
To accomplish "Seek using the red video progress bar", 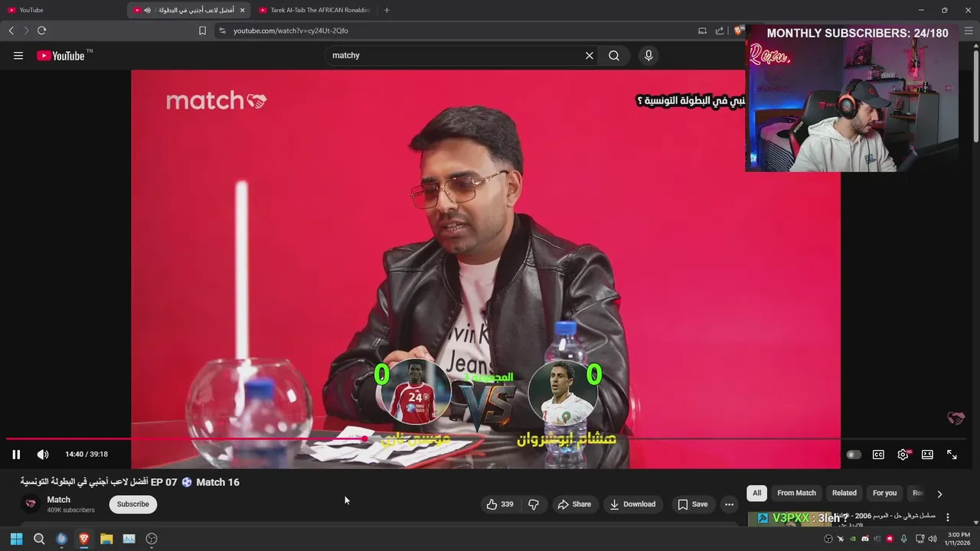I will [487, 439].
